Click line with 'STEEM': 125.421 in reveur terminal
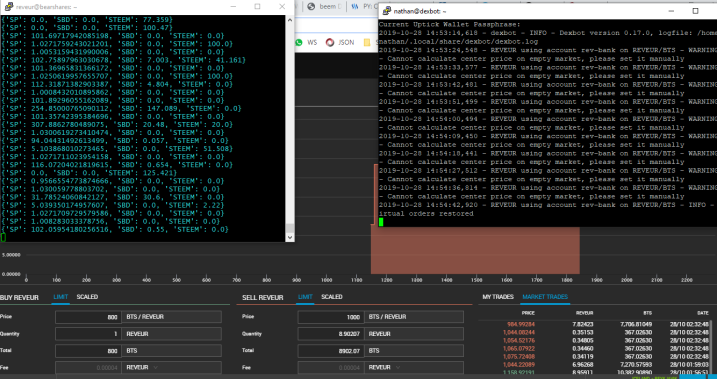This screenshot has height=379, width=717. coord(89,173)
